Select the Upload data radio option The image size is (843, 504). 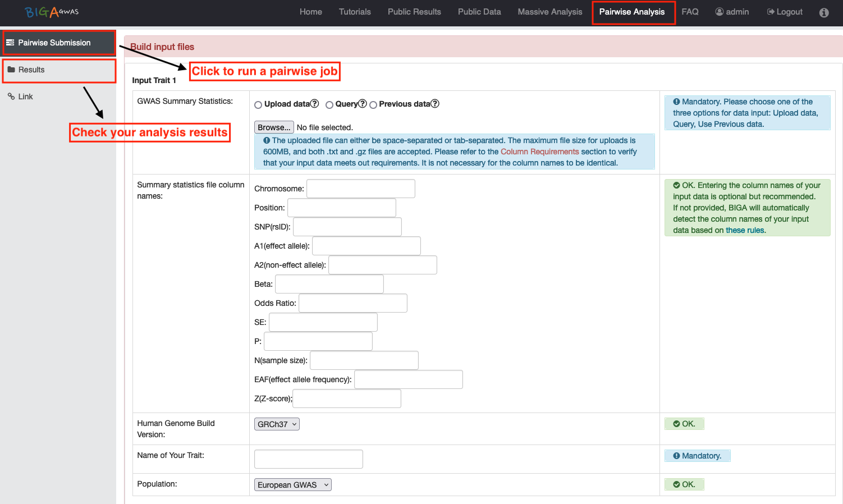point(258,105)
